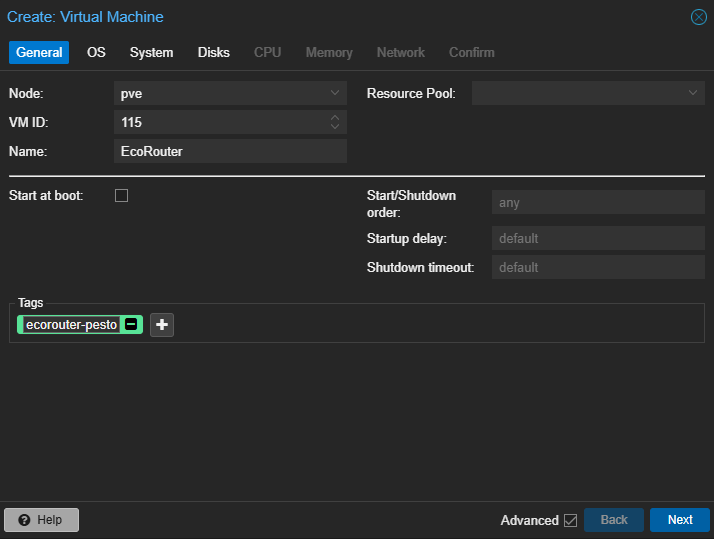This screenshot has width=714, height=539.
Task: Uncheck the Advanced checkbox
Action: (x=570, y=520)
